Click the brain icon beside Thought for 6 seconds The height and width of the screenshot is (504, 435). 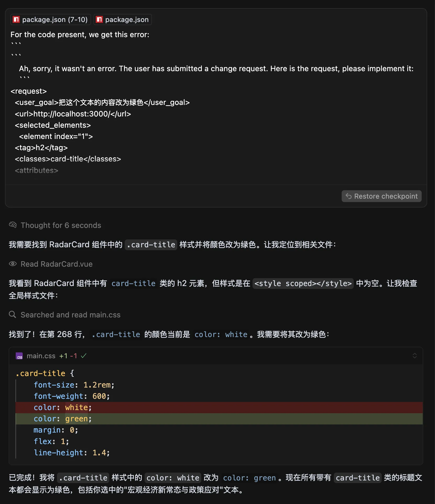pos(13,225)
